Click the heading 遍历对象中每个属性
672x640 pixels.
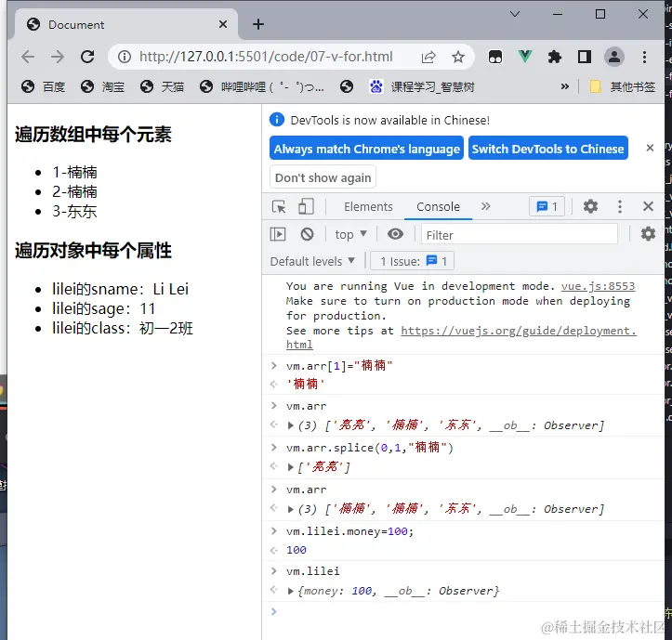pyautogui.click(x=93, y=251)
